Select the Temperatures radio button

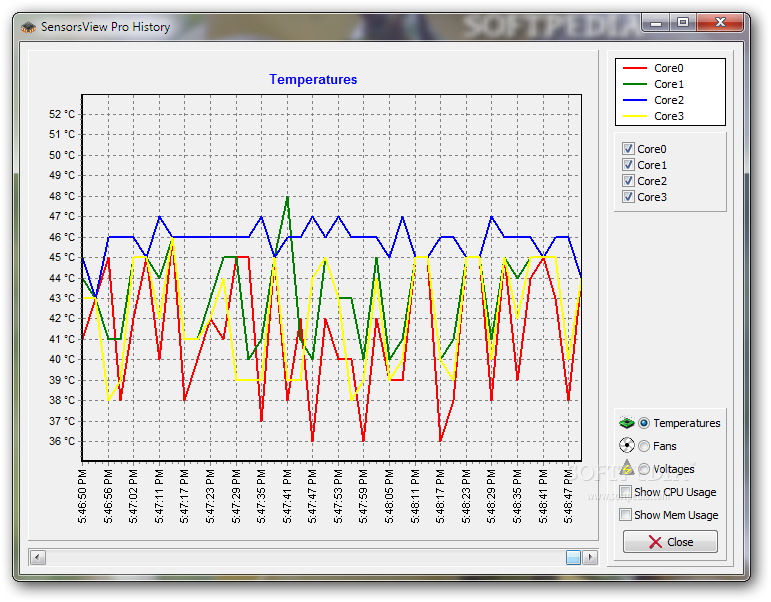(x=644, y=423)
